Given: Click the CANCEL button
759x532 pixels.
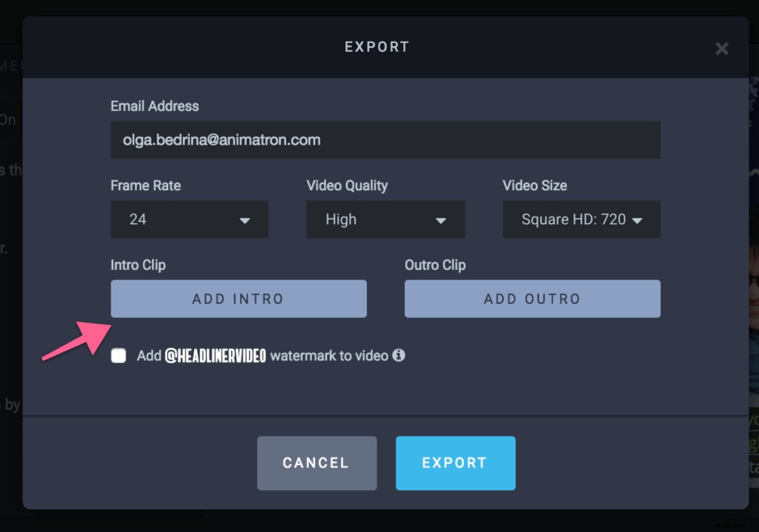Looking at the screenshot, I should tap(316, 463).
